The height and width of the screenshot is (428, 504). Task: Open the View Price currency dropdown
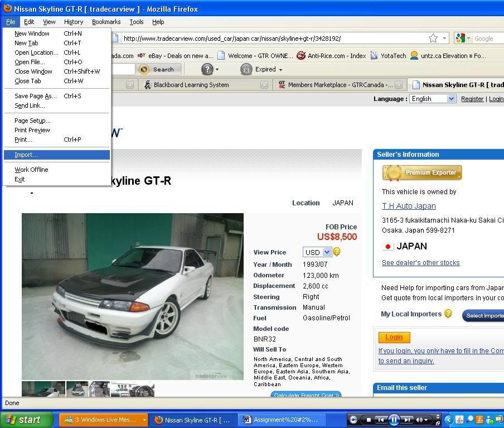point(317,252)
